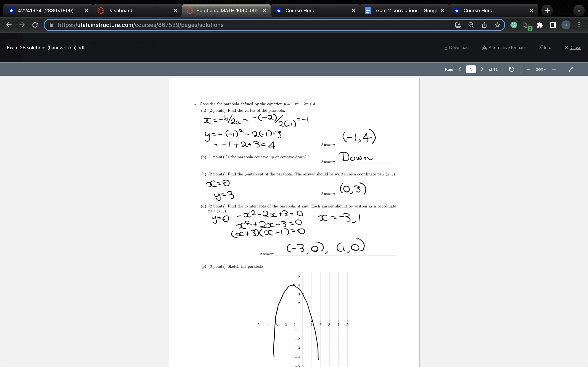Share the page via the share icon

coord(484,25)
